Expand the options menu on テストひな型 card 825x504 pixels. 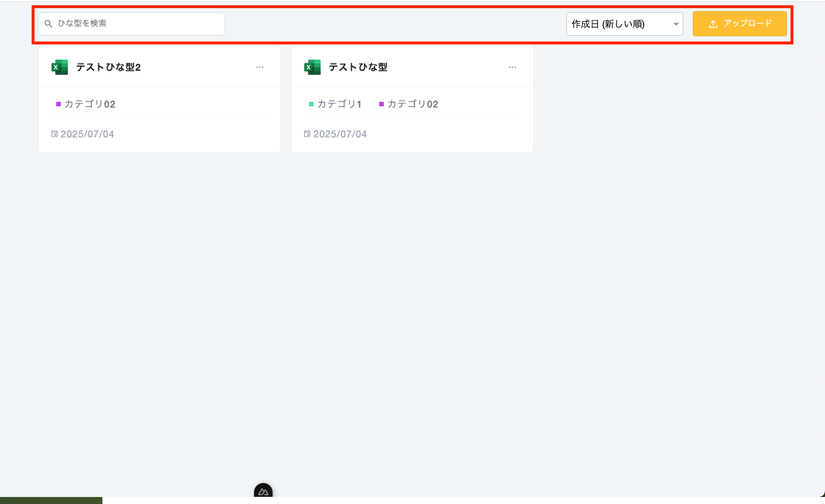[513, 67]
